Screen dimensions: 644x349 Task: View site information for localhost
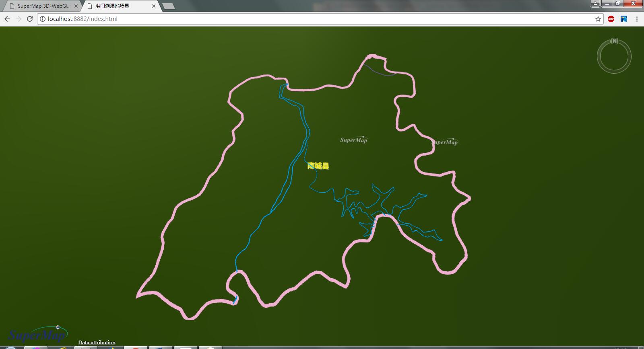coord(43,19)
